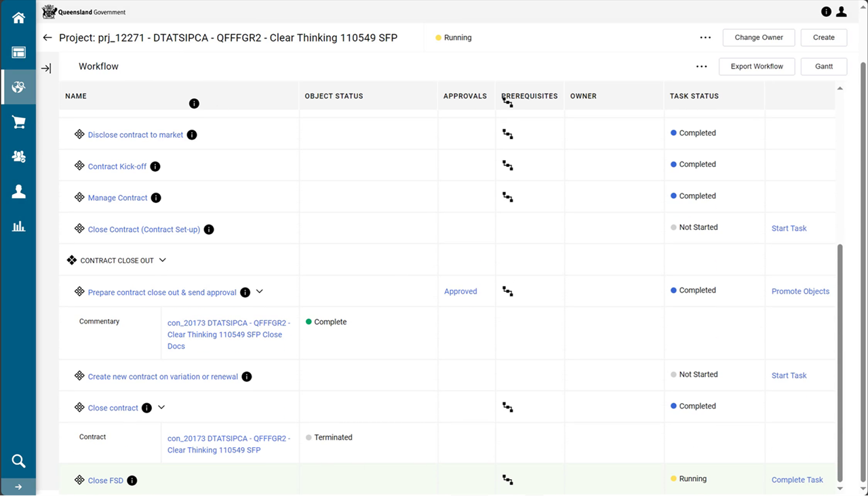This screenshot has width=868, height=496.
Task: Click prerequisites icon in Prepare contract close out row
Action: click(507, 291)
